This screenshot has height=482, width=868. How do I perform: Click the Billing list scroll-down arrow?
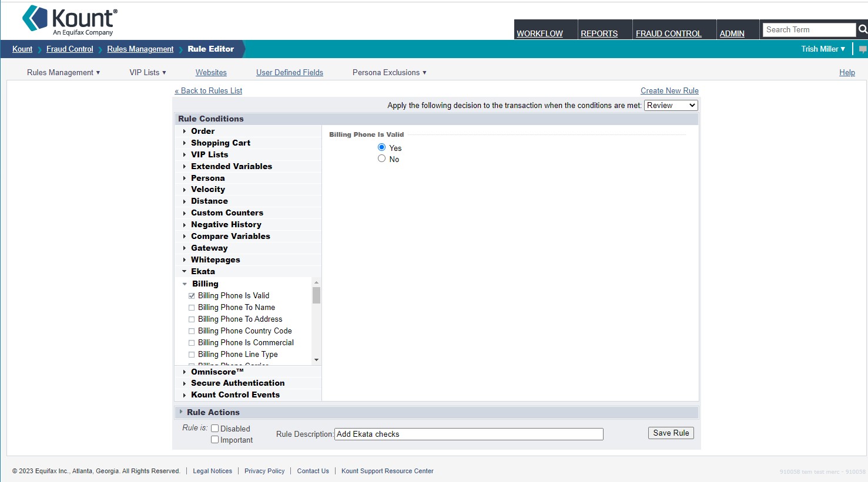[316, 360]
